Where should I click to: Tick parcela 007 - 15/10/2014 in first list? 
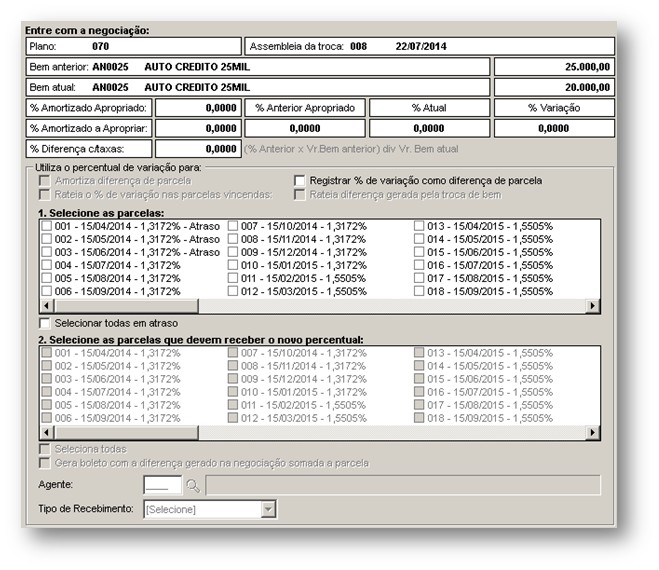click(233, 226)
